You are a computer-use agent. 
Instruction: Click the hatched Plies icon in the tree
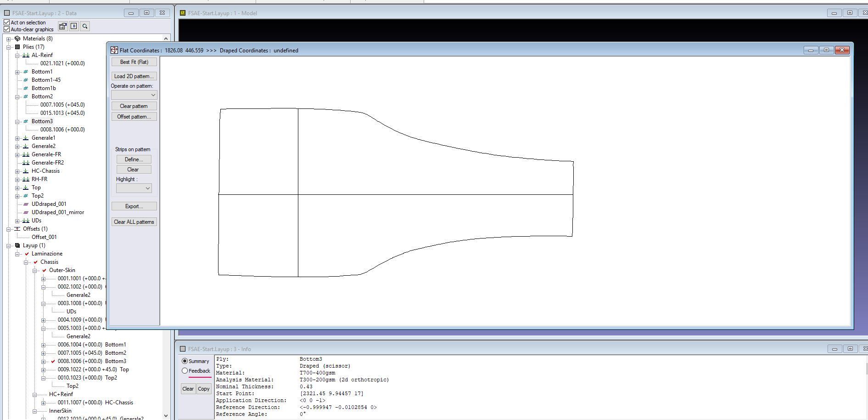tap(17, 47)
